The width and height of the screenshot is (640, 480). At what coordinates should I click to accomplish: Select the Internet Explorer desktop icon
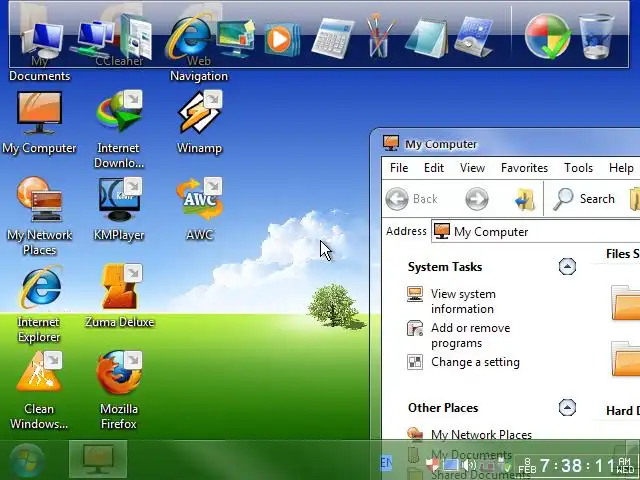[x=39, y=304]
